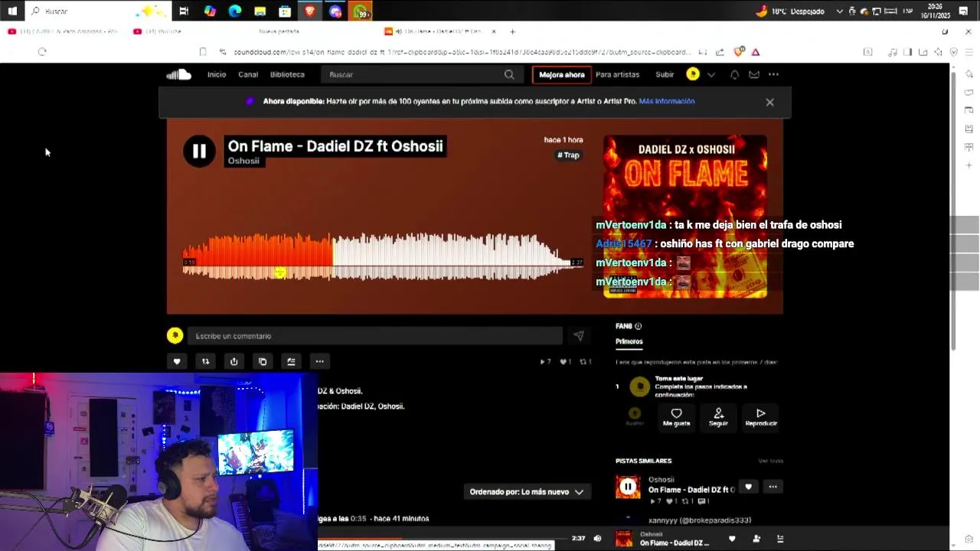The width and height of the screenshot is (980, 551).
Task: Send the comment with paper-plane icon
Action: (x=578, y=336)
